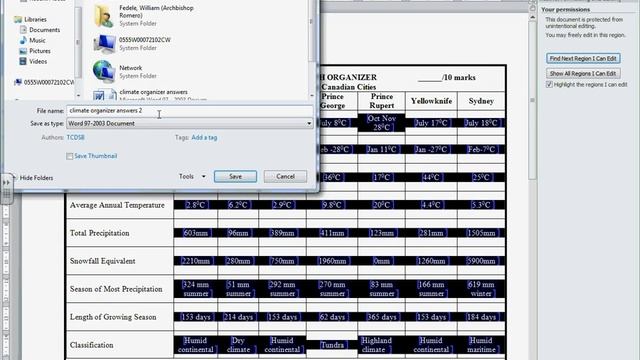Click Show All Regions I Can Edit
Screen dimensions: 640x360
pos(583,73)
